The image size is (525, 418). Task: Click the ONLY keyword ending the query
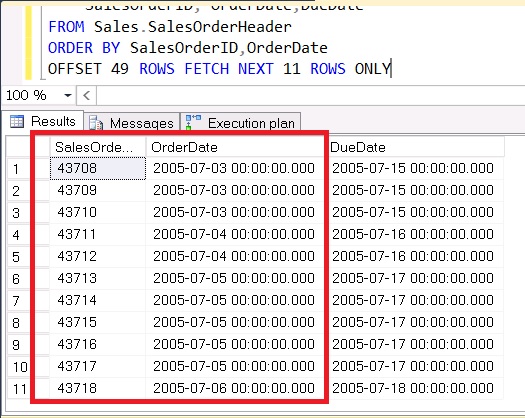pyautogui.click(x=372, y=69)
